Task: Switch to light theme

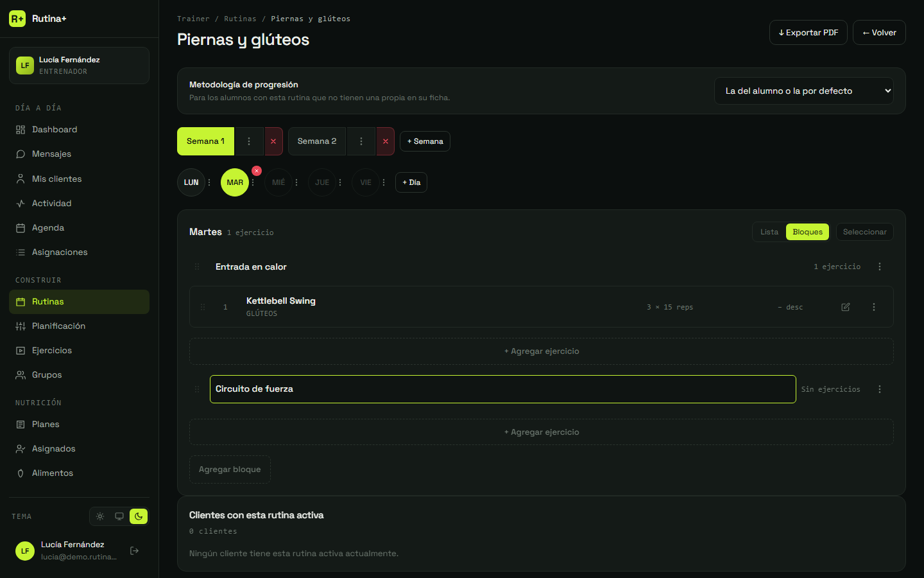Action: point(100,516)
